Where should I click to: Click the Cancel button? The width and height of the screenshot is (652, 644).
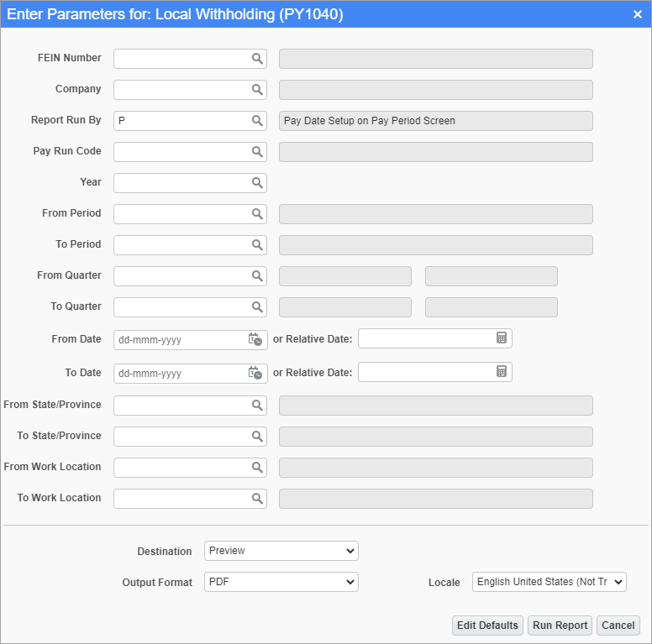coord(618,626)
